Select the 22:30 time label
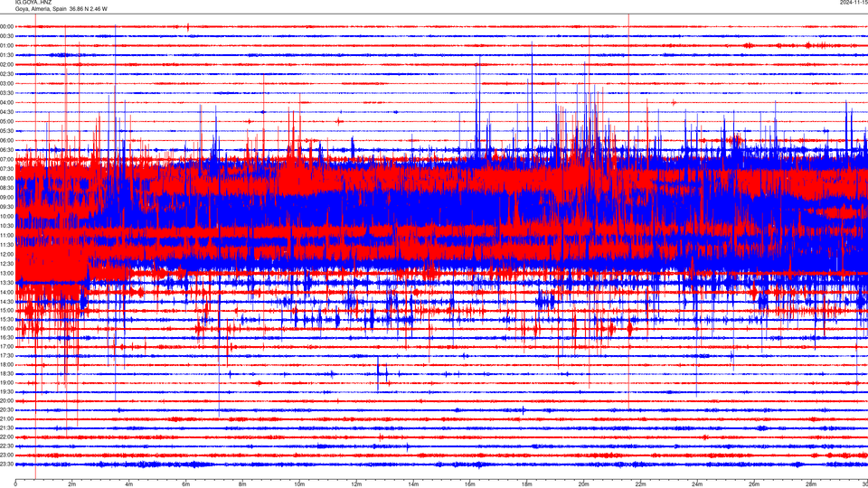868x488 pixels. pyautogui.click(x=6, y=446)
